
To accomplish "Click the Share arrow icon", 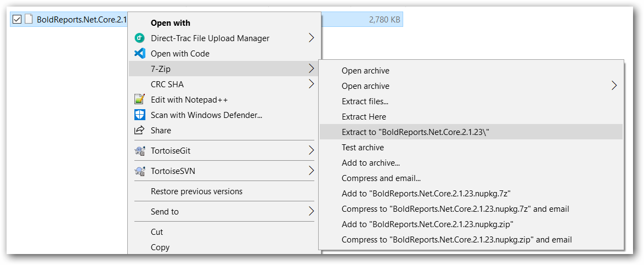I will [140, 130].
